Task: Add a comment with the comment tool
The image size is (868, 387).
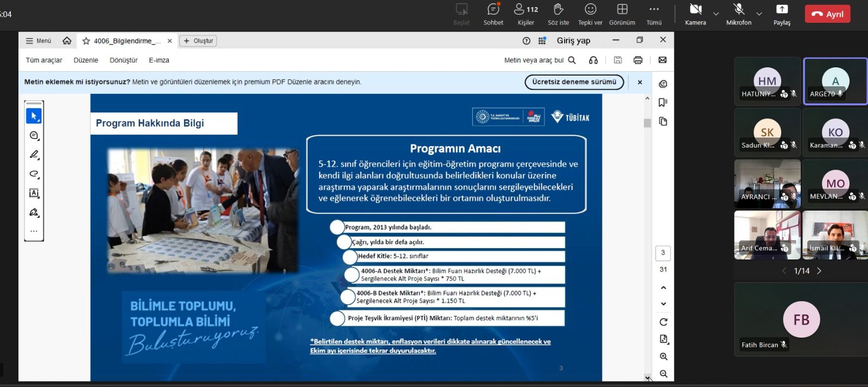Action: (x=34, y=136)
